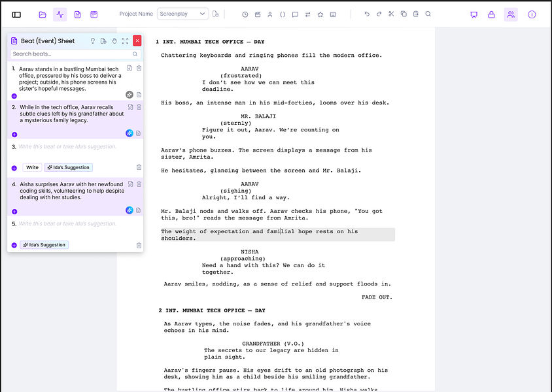Click the lock icon at top right
The height and width of the screenshot is (392, 552).
click(x=491, y=14)
